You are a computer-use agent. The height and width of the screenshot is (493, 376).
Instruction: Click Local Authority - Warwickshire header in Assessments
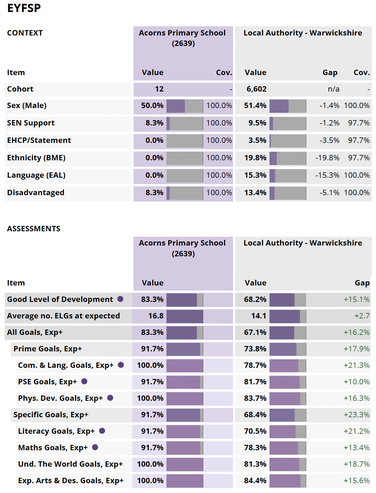[303, 243]
